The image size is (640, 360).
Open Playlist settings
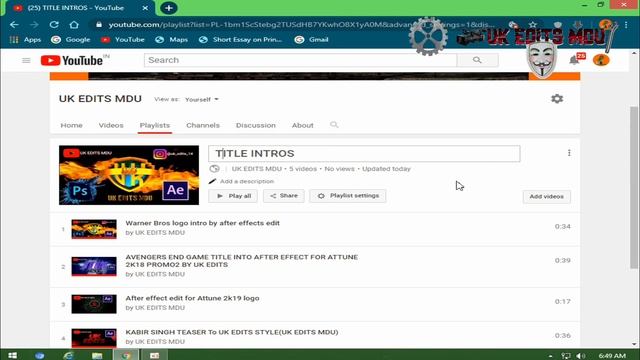tap(348, 196)
